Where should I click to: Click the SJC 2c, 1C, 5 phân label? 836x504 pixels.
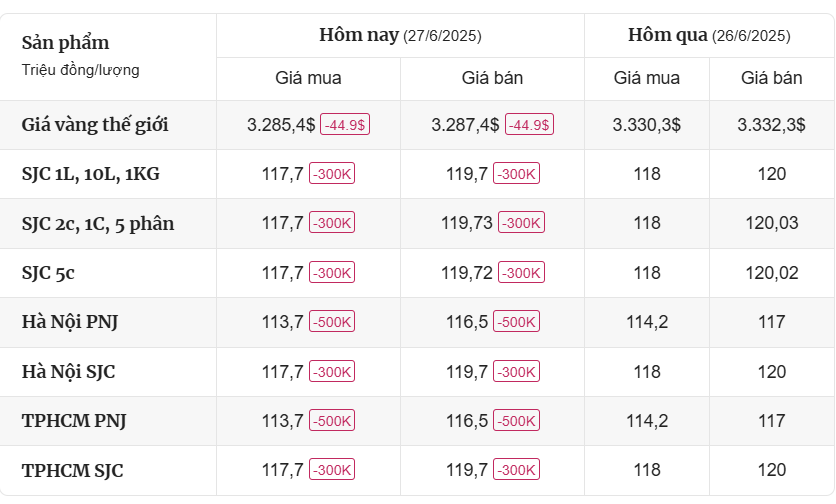pyautogui.click(x=98, y=224)
